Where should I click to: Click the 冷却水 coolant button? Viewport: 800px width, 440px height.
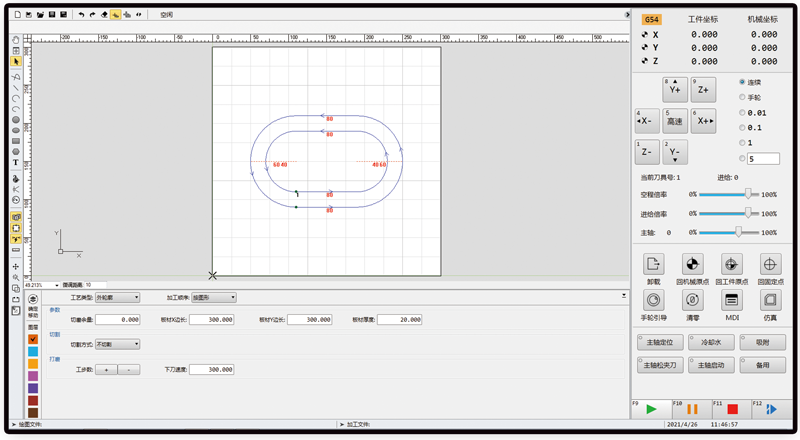[710, 341]
